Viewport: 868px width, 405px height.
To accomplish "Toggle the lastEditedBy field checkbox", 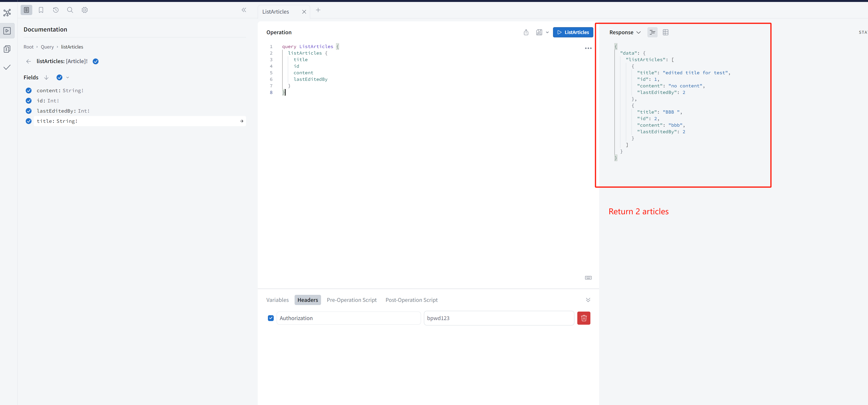I will [x=28, y=110].
